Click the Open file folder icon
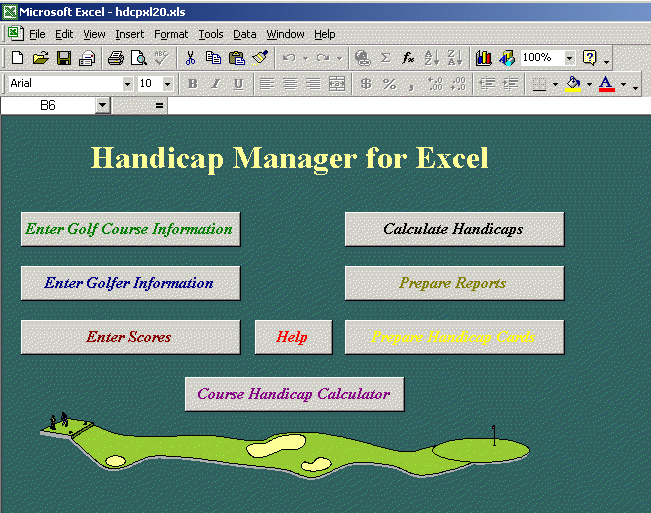651x513 pixels. 40,59
